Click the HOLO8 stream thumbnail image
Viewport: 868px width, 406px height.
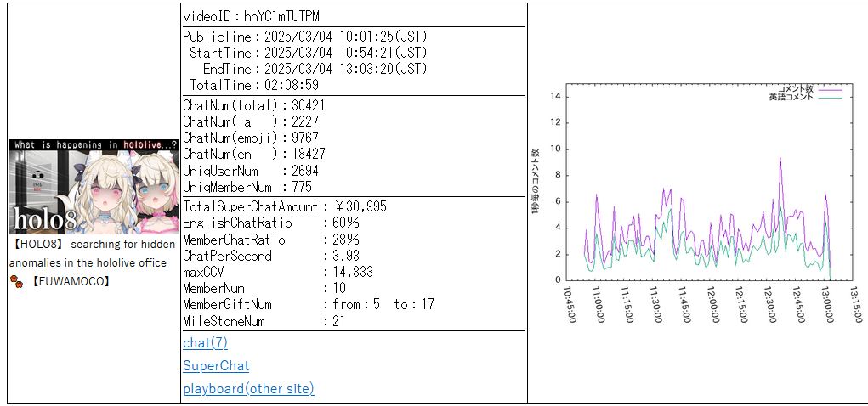pos(94,186)
